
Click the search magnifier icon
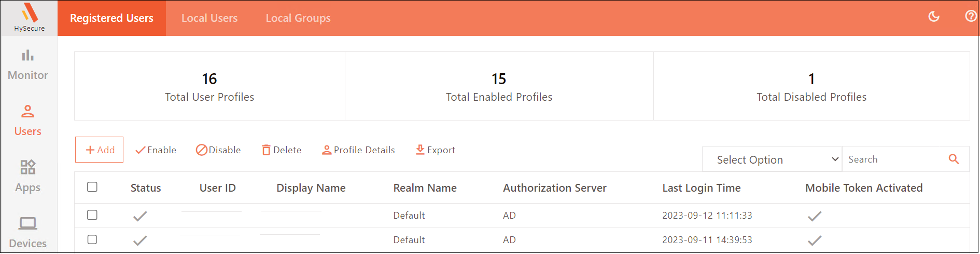(954, 159)
